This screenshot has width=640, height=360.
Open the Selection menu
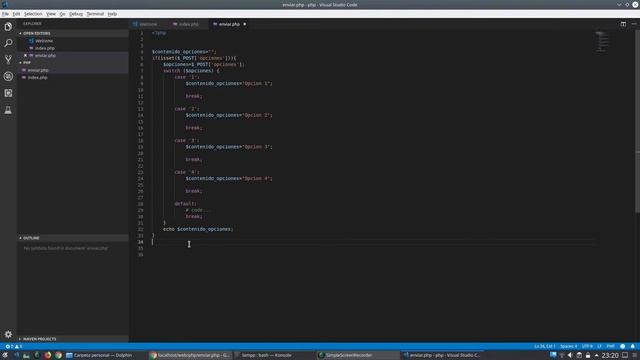tap(33, 14)
